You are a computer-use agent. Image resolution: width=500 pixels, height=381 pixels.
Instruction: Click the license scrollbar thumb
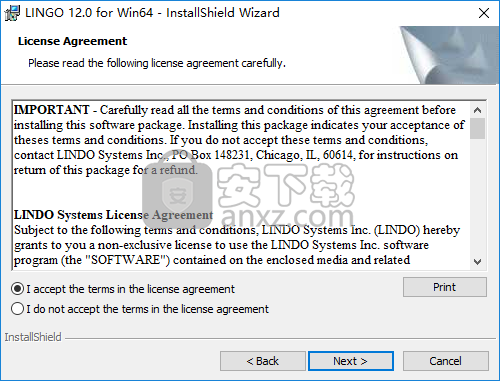click(477, 128)
